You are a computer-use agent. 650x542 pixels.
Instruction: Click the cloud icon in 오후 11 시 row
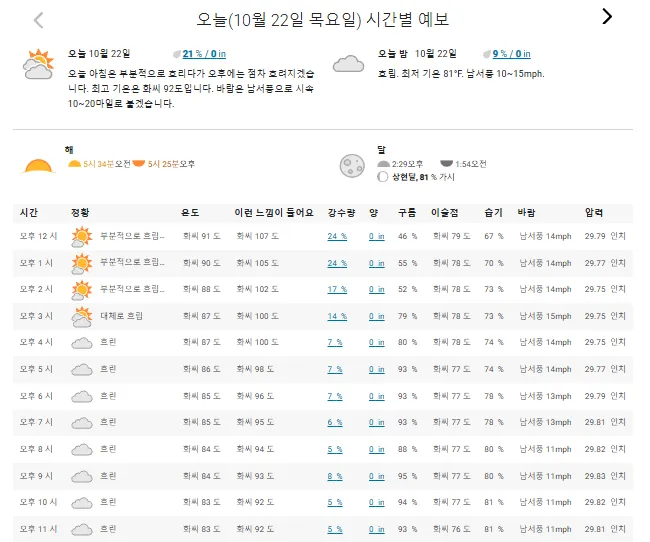click(x=82, y=530)
